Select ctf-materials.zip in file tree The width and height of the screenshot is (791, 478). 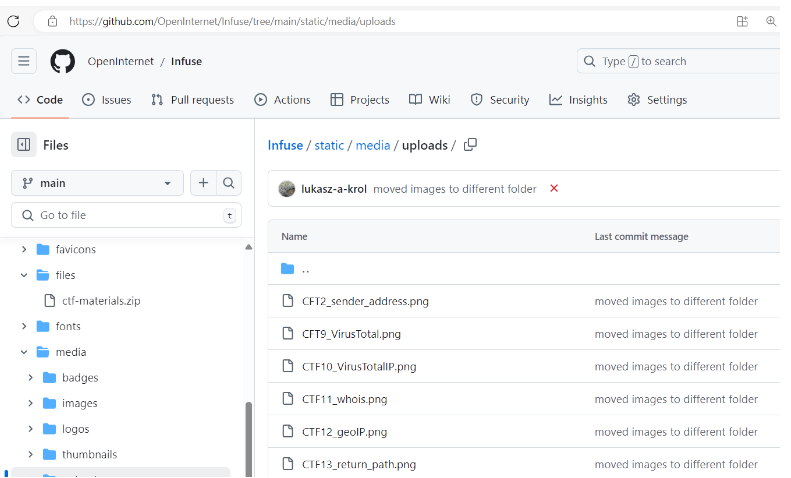click(101, 301)
